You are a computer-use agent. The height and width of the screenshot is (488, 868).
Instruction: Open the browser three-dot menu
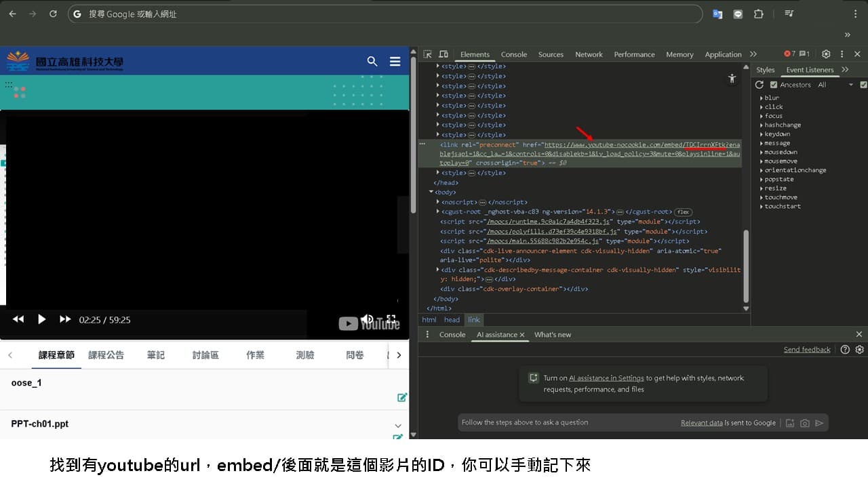tap(856, 14)
